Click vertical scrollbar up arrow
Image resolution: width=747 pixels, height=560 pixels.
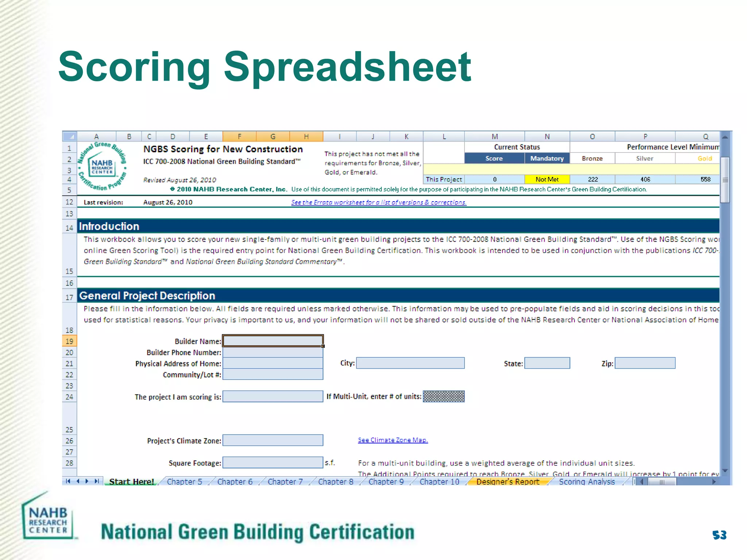[725, 137]
